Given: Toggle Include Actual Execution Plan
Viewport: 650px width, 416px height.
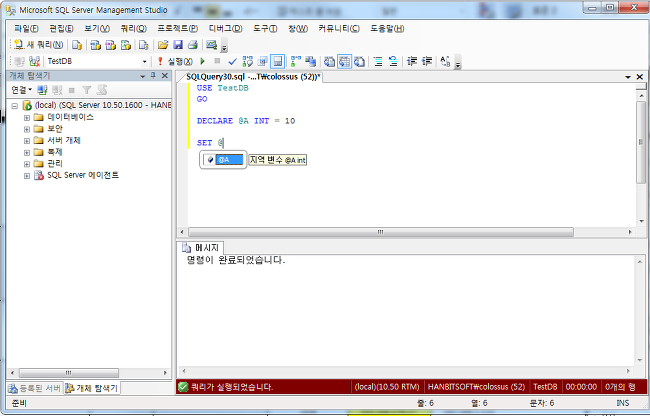Looking at the screenshot, I should click(x=296, y=62).
